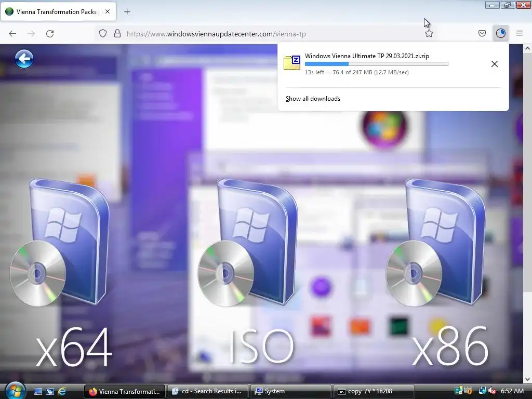This screenshot has height=399, width=532.
Task: Click the blue round back arrow on page
Action: [24, 59]
